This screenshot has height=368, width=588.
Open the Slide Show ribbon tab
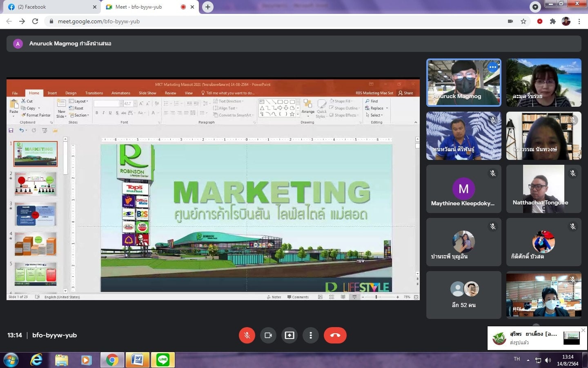(x=147, y=93)
